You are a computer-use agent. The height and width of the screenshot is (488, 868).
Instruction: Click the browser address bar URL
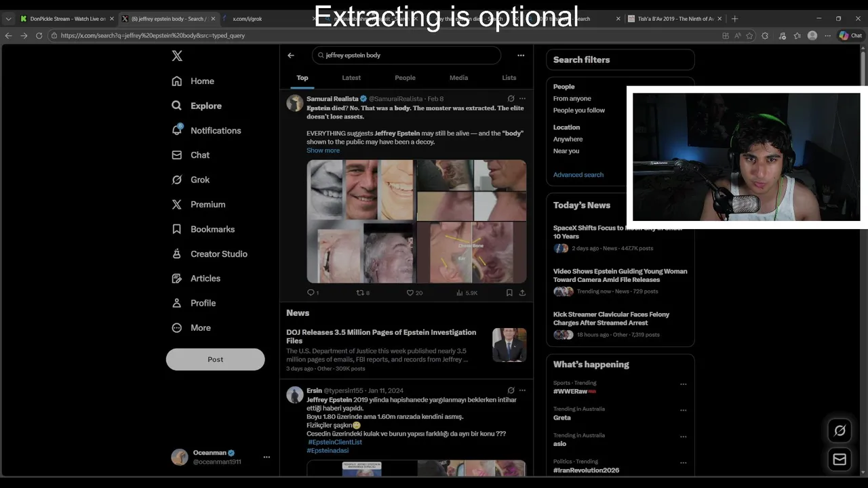coord(153,35)
